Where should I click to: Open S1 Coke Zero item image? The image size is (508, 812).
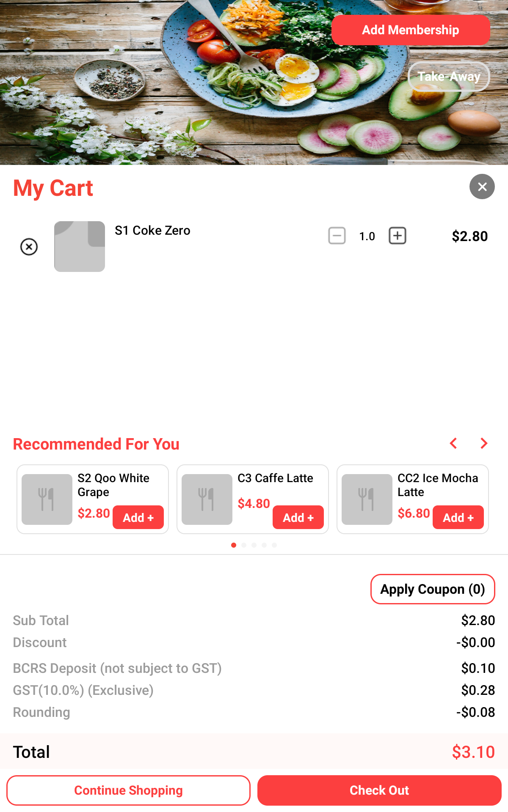tap(80, 247)
